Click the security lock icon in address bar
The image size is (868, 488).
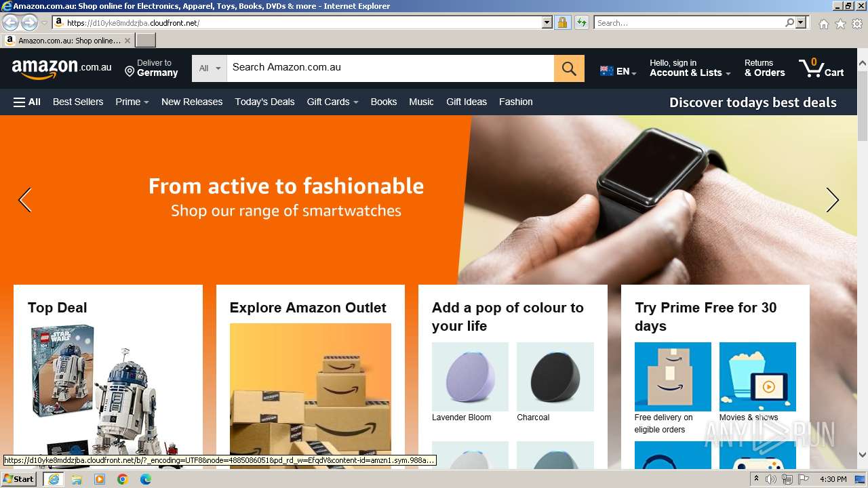pyautogui.click(x=562, y=22)
